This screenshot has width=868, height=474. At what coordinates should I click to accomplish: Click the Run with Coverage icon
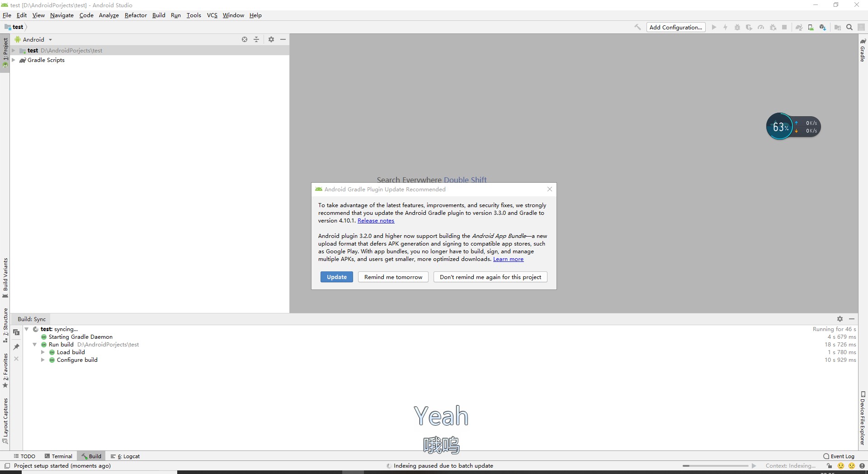coord(749,27)
